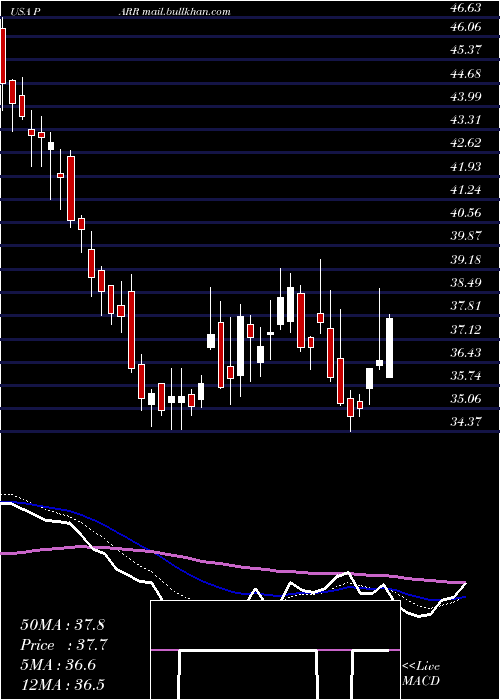Image resolution: width=500 pixels, height=700 pixels.
Task: Click the 42.62 price axis label
Action: (468, 143)
